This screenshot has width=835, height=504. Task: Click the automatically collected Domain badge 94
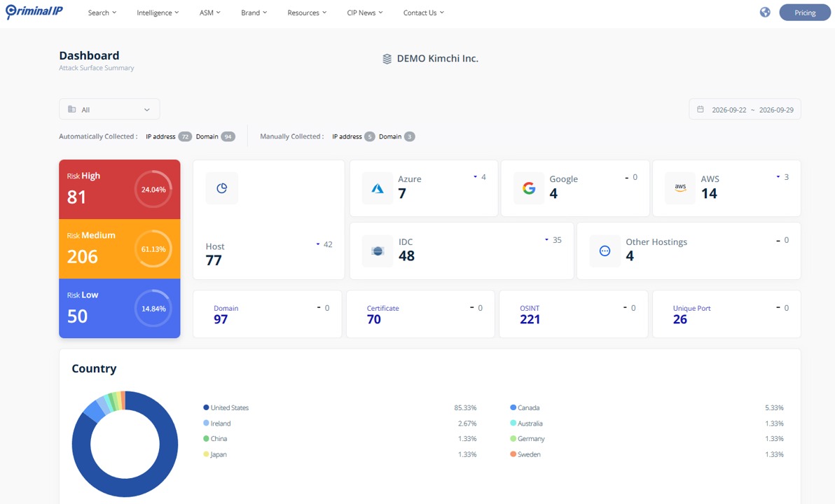point(228,136)
